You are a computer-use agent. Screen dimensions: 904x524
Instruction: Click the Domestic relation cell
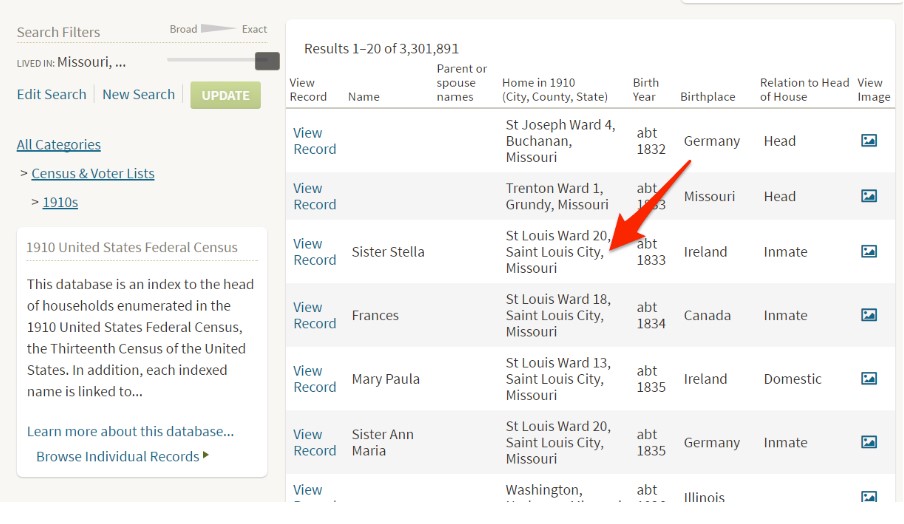click(x=792, y=379)
